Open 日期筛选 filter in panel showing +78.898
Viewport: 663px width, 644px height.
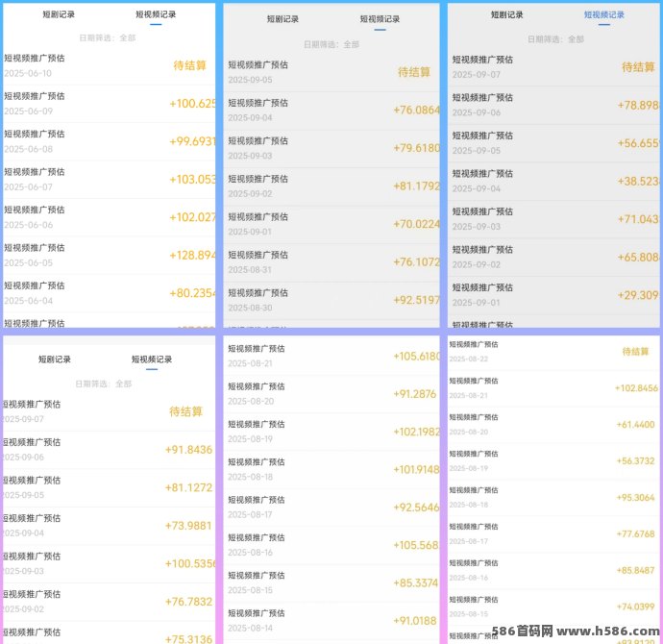555,39
